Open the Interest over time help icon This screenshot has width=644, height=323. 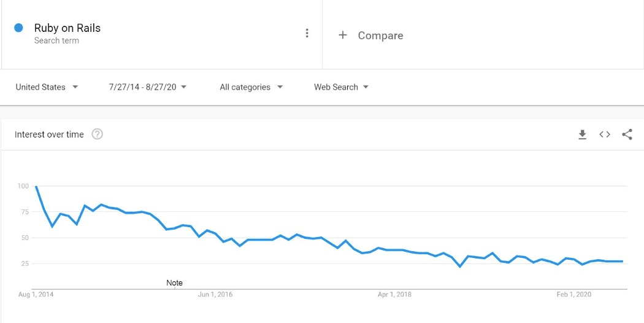(x=97, y=134)
